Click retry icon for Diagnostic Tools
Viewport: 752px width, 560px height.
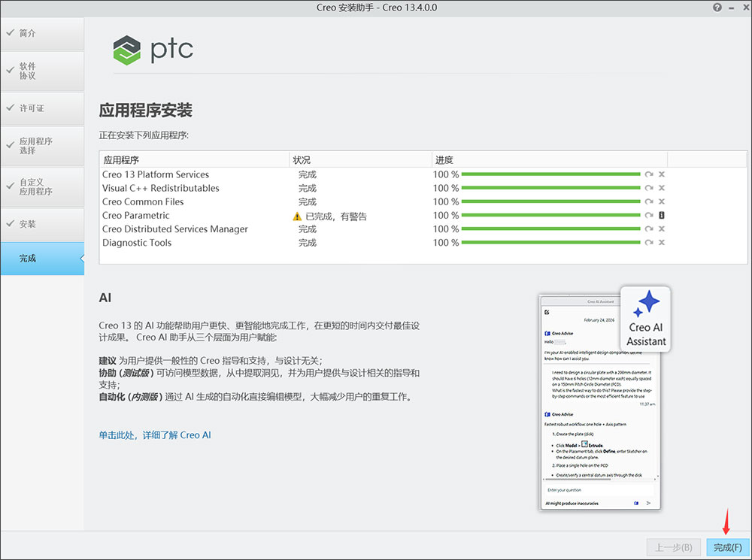coord(649,242)
